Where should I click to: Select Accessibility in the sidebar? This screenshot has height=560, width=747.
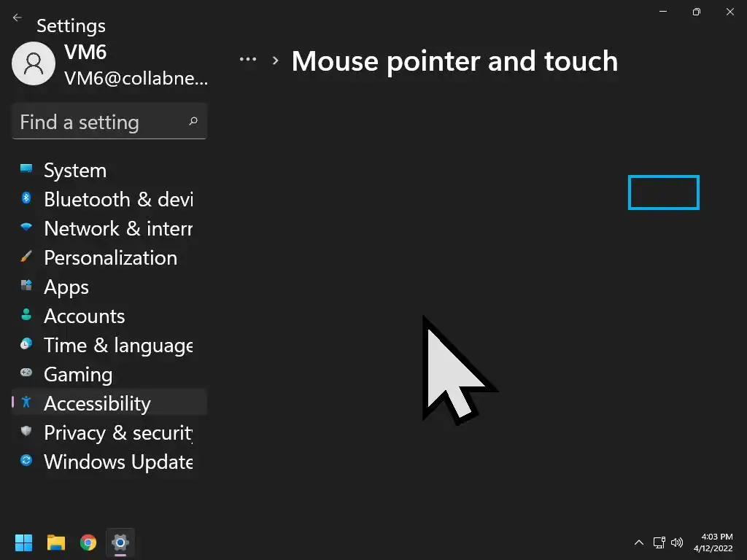[x=96, y=404]
